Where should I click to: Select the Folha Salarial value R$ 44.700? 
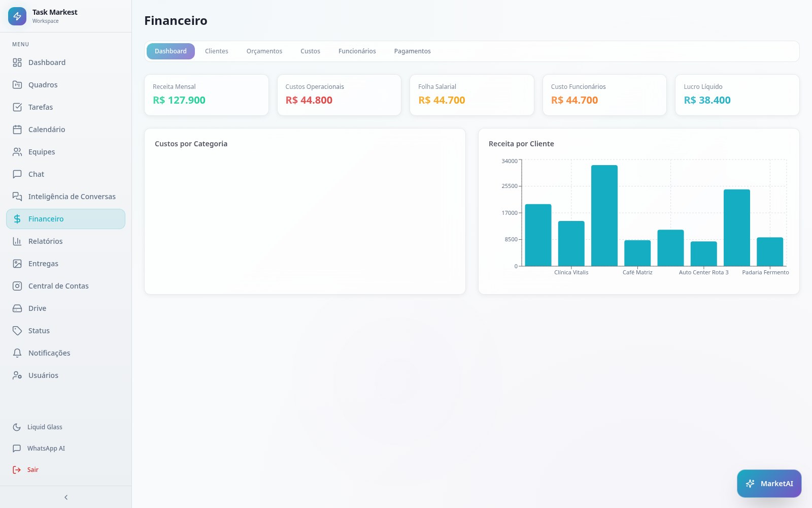point(442,101)
